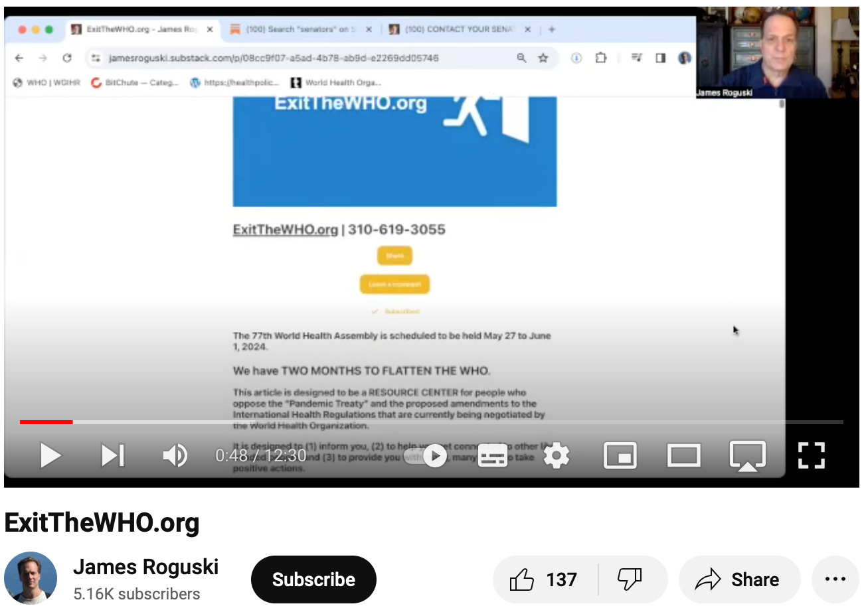Select CONTACT YOUR SENA browser tab in video
The height and width of the screenshot is (616, 866).
[458, 29]
